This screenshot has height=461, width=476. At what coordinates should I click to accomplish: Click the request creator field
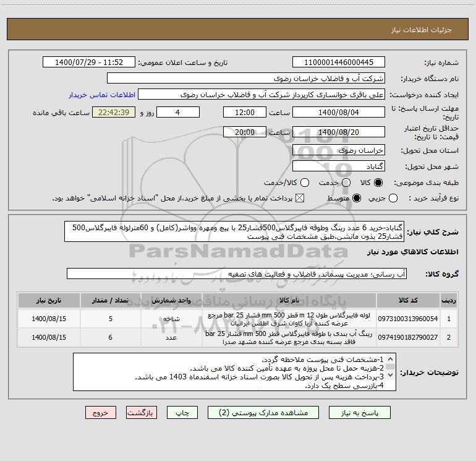pyautogui.click(x=261, y=95)
